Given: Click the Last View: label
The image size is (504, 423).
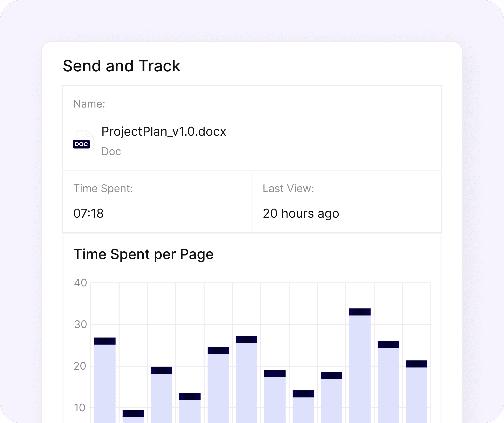Looking at the screenshot, I should coord(288,188).
